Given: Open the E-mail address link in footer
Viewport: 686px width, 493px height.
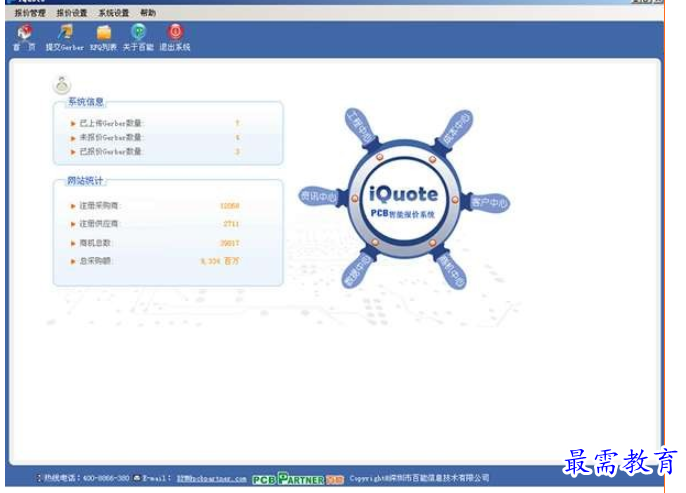Looking at the screenshot, I should pos(212,479).
